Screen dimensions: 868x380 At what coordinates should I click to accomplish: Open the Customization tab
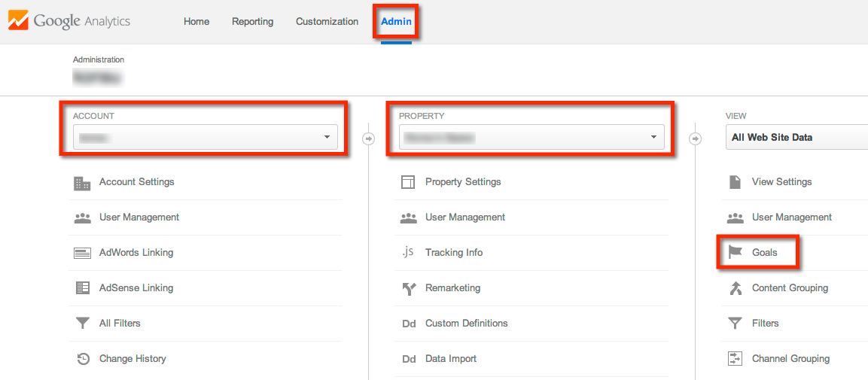(327, 22)
